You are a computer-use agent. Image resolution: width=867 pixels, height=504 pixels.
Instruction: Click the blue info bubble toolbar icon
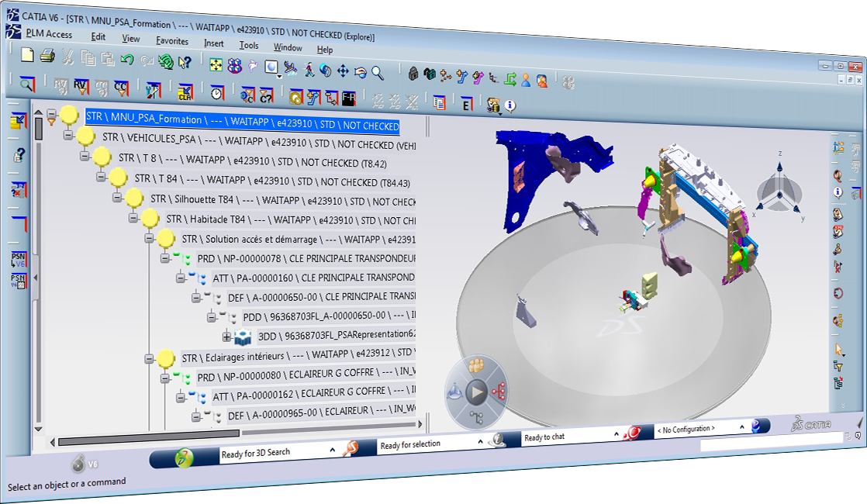509,105
